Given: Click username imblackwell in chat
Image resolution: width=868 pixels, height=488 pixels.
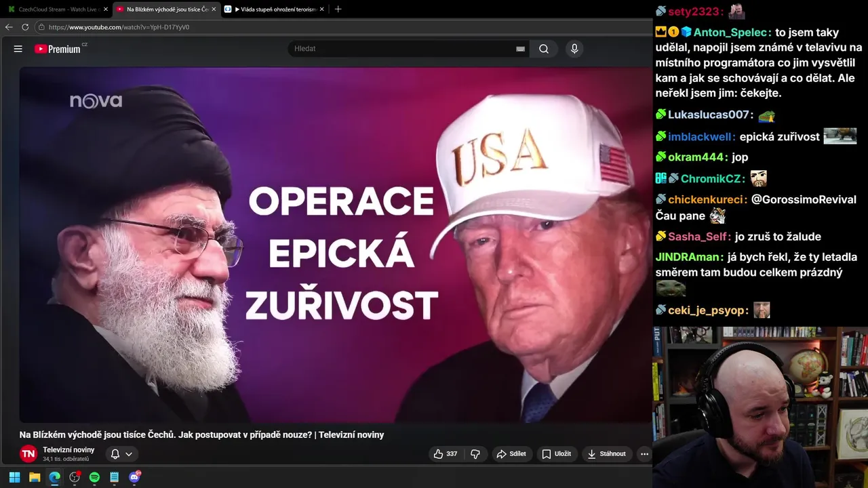Looking at the screenshot, I should [x=699, y=136].
